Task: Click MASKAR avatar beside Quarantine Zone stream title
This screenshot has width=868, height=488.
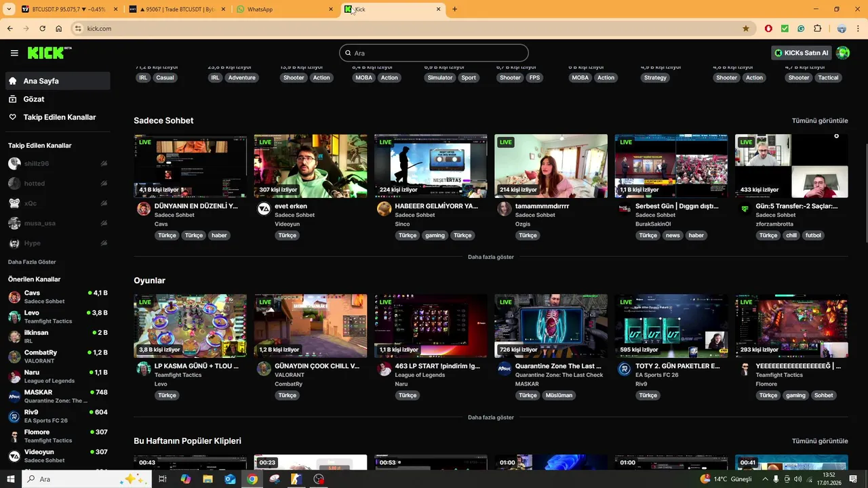Action: point(505,369)
